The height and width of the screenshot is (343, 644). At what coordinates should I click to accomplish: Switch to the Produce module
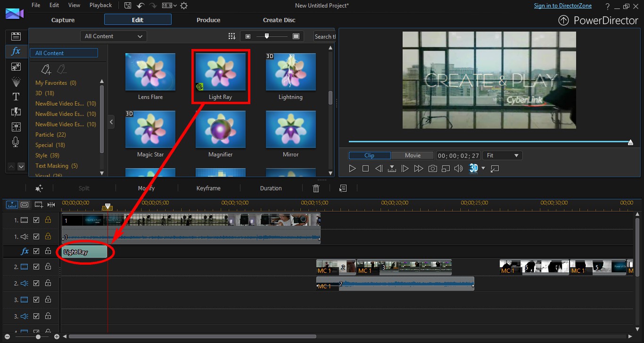(x=208, y=20)
